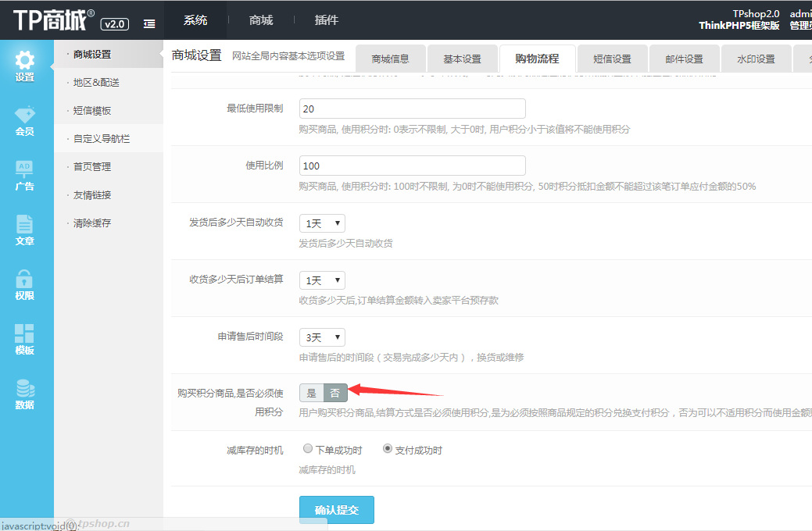This screenshot has height=531, width=812.
Task: Open the 发货后多少天自动收货 dropdown
Action: pyautogui.click(x=322, y=223)
